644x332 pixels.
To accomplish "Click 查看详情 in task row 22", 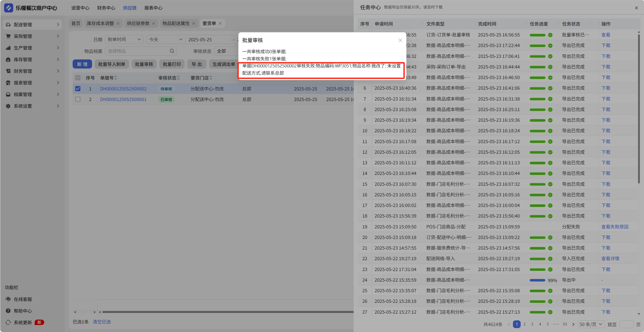I will [x=610, y=258].
